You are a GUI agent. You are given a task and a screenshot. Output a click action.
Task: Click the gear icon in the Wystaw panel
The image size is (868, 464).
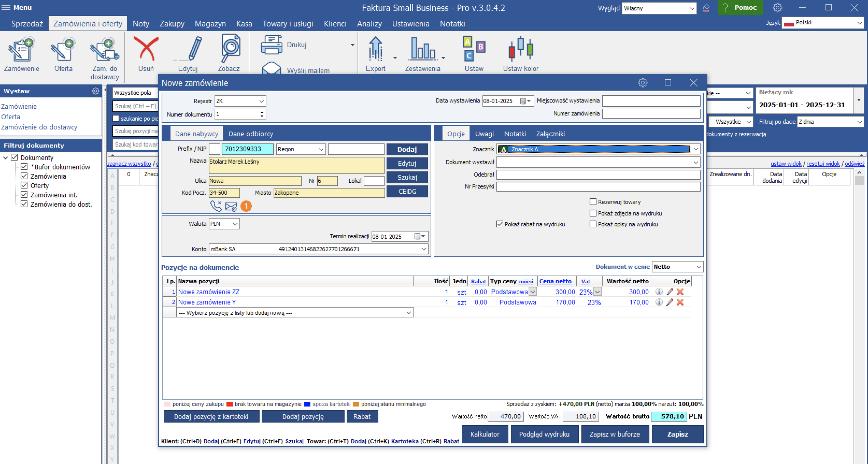point(96,91)
